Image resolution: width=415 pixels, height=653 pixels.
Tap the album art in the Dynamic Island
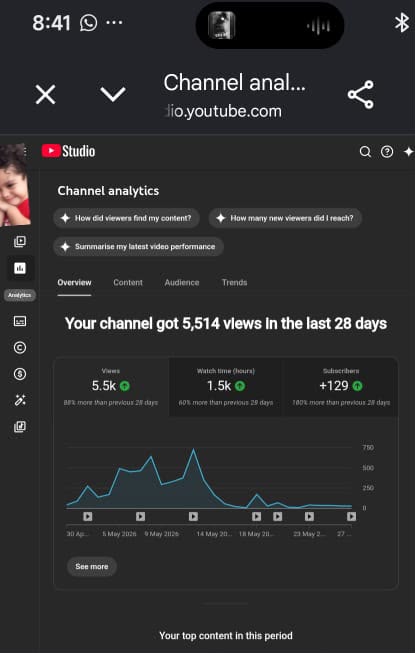[x=221, y=25]
